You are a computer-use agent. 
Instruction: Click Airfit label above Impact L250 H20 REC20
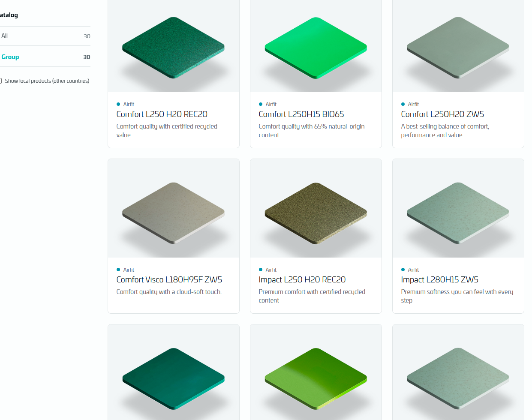click(x=271, y=270)
